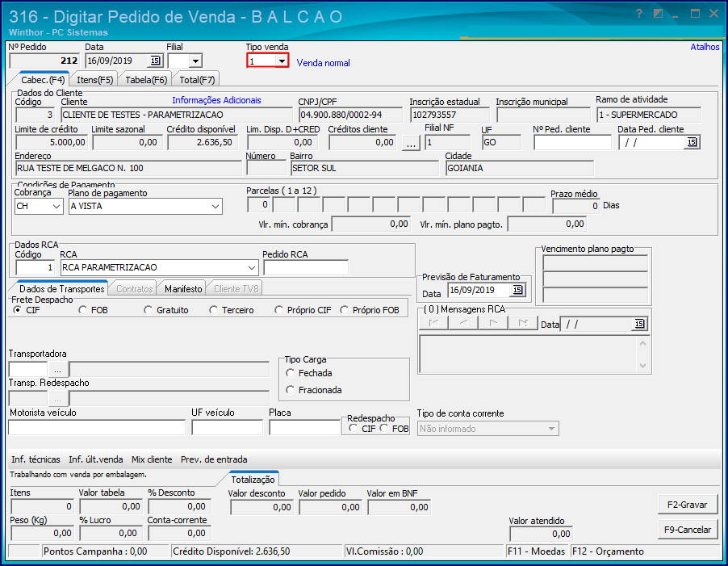Expand Plano de pagamento A VISTA dropdown
This screenshot has height=566, width=728.
(215, 206)
